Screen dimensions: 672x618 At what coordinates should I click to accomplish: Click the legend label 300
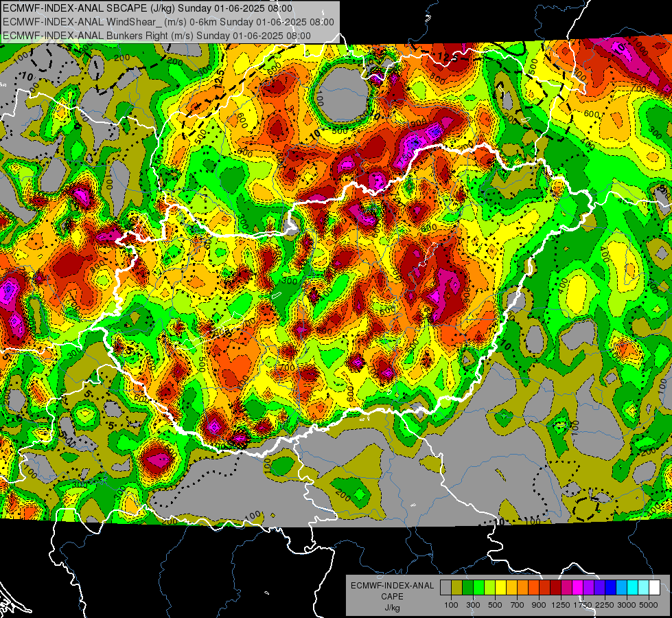(473, 605)
